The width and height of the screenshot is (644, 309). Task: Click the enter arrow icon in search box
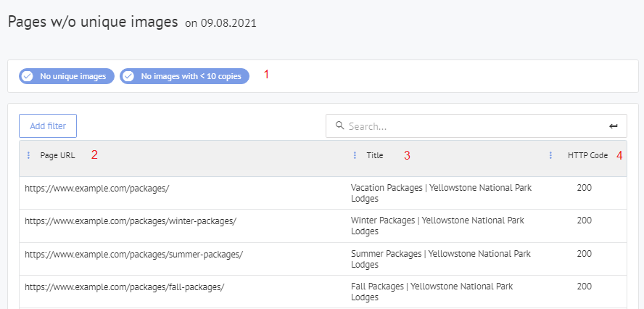[614, 126]
